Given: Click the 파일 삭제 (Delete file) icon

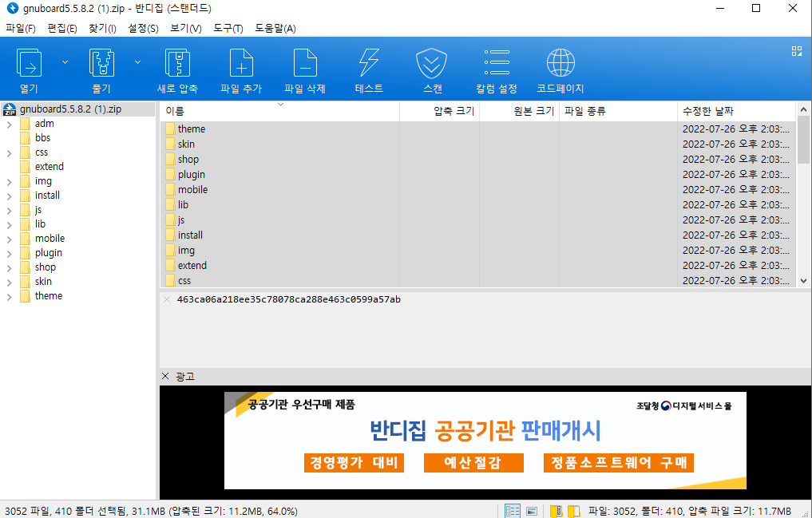Looking at the screenshot, I should point(305,63).
